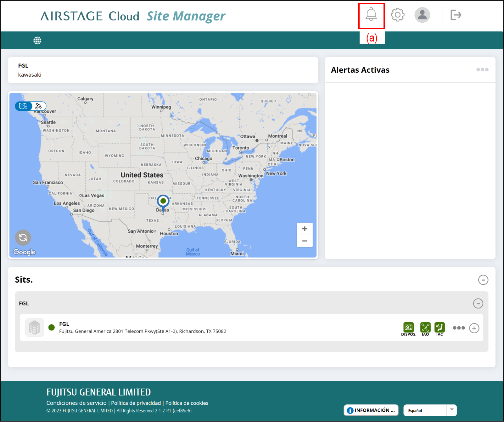
Task: Click the IAC status icon
Action: tap(440, 328)
